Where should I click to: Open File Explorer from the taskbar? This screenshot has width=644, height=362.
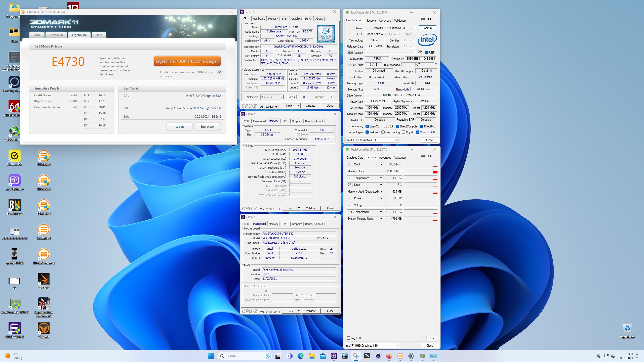coord(311,356)
